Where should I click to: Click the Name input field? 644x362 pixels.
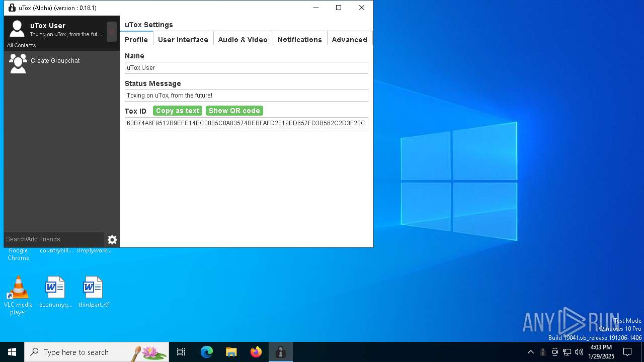click(247, 68)
